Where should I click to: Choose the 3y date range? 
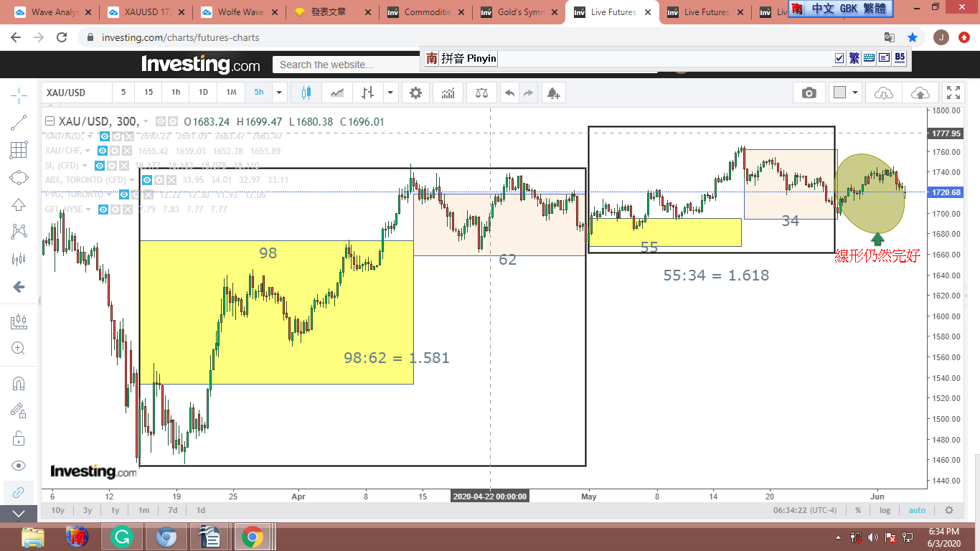click(87, 510)
